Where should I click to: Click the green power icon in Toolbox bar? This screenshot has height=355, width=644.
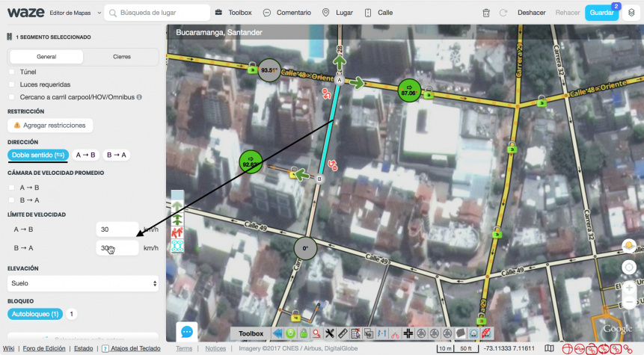(290, 333)
